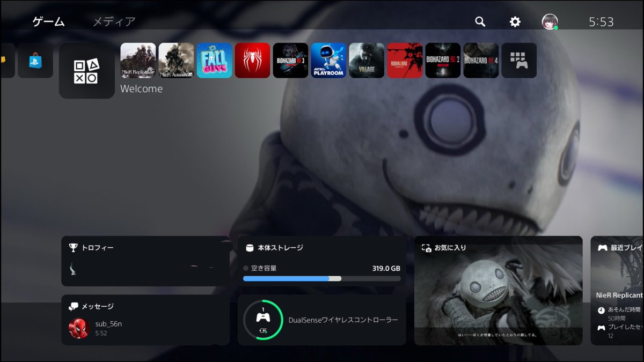The width and height of the screenshot is (644, 362).
Task: Click the messages speech bubble icon
Action: tap(74, 307)
